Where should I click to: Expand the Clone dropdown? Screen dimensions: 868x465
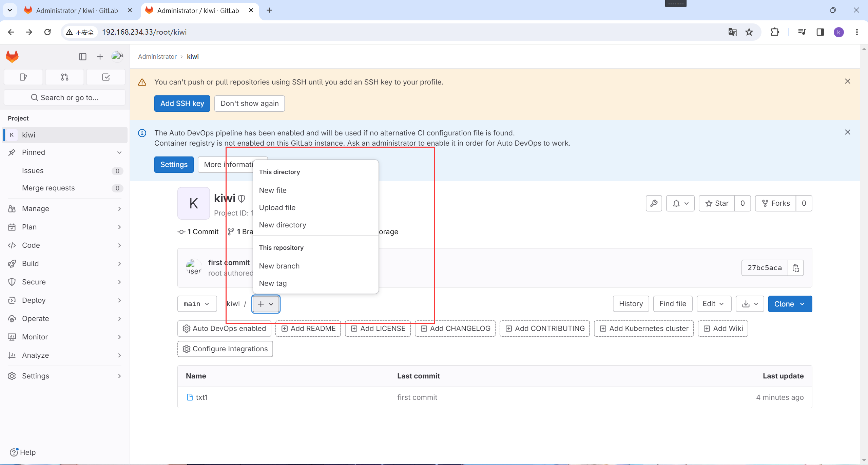(790, 304)
